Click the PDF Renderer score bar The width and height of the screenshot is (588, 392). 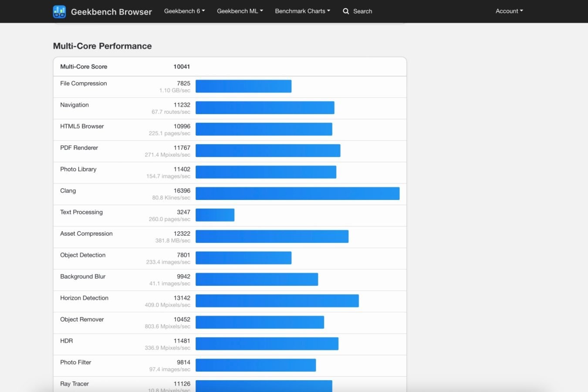(x=267, y=151)
